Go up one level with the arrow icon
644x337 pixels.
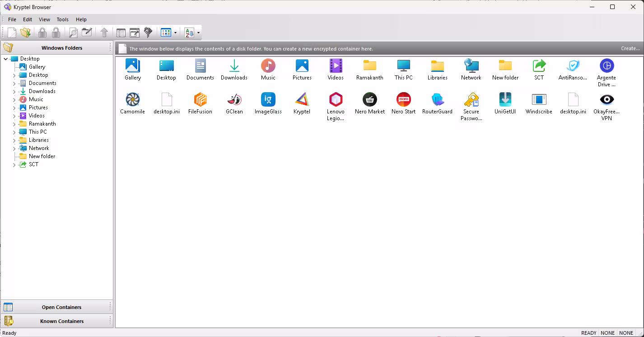104,33
